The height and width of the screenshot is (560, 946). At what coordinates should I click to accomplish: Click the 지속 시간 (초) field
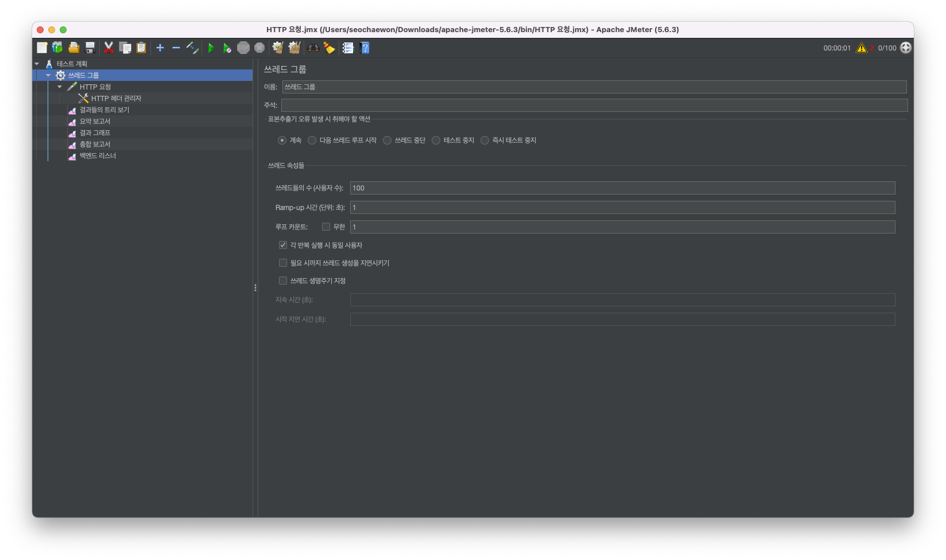click(622, 300)
